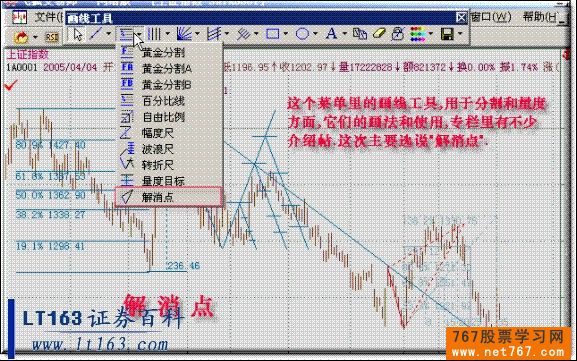Click the parallel vertical lines tool

tap(154, 34)
